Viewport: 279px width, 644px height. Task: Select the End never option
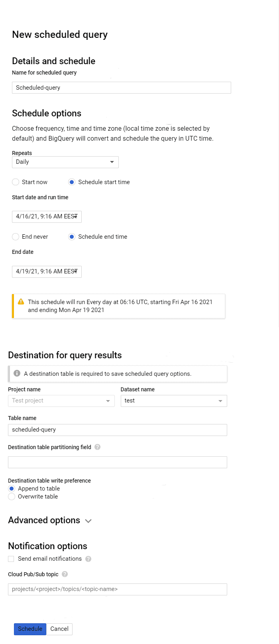[x=16, y=237]
